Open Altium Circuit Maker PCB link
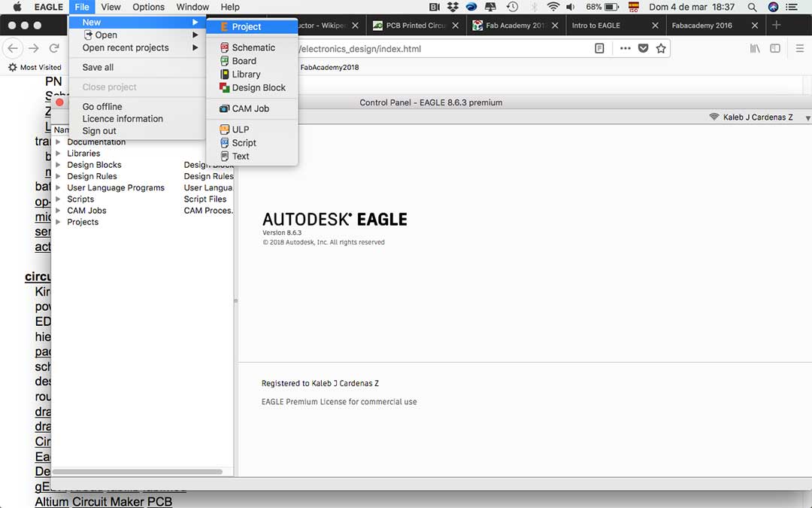 coord(103,502)
